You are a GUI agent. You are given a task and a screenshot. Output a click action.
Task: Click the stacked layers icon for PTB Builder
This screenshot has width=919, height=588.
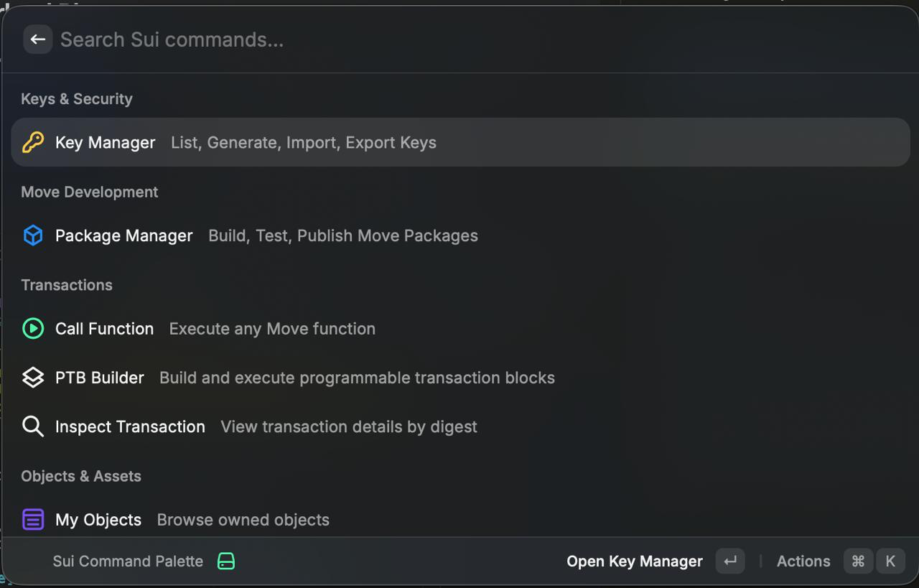click(33, 377)
